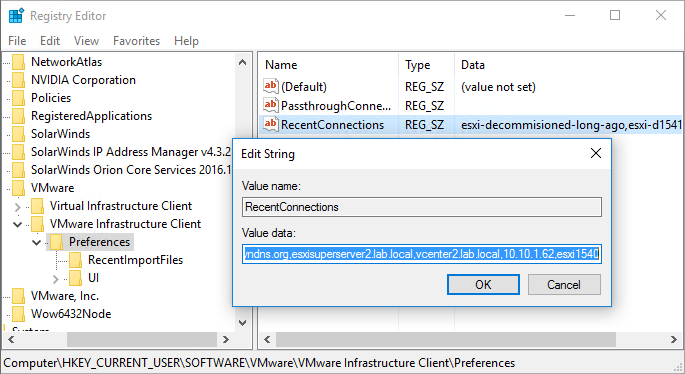Collapse the Preferences key

37,242
